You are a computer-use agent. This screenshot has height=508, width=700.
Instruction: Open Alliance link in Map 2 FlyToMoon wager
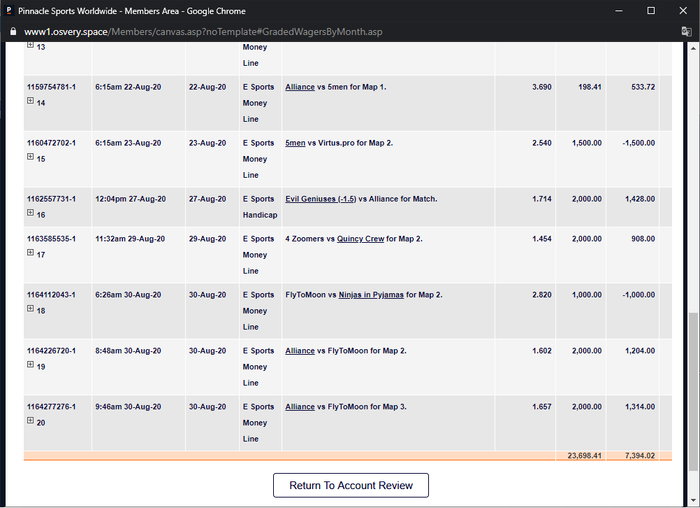tap(300, 351)
